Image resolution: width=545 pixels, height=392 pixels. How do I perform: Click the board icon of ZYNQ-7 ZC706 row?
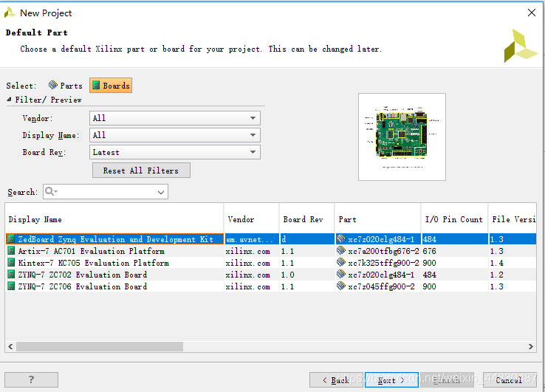click(11, 286)
